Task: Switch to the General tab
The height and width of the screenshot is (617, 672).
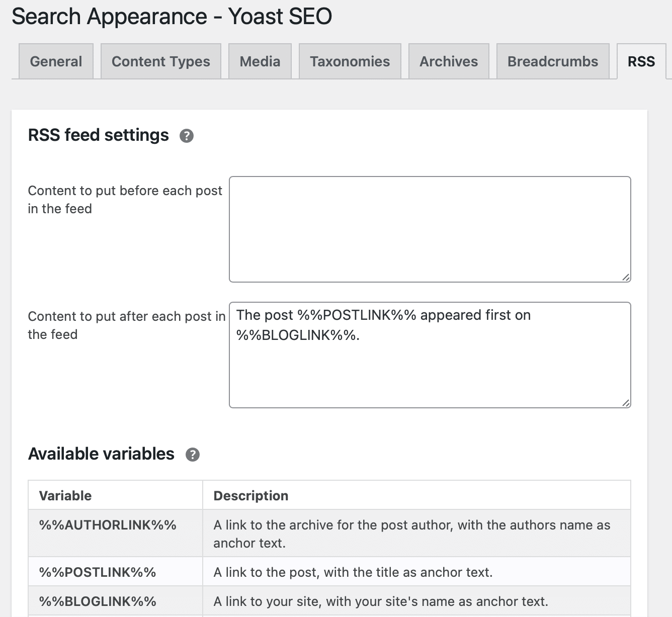Action: pyautogui.click(x=55, y=61)
